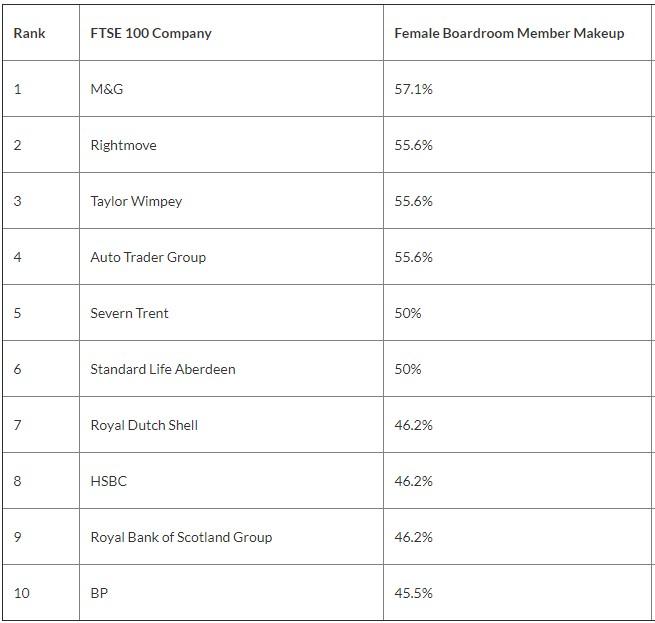Select the percentage in the HSBC row
The height and width of the screenshot is (623, 655).
click(x=413, y=481)
